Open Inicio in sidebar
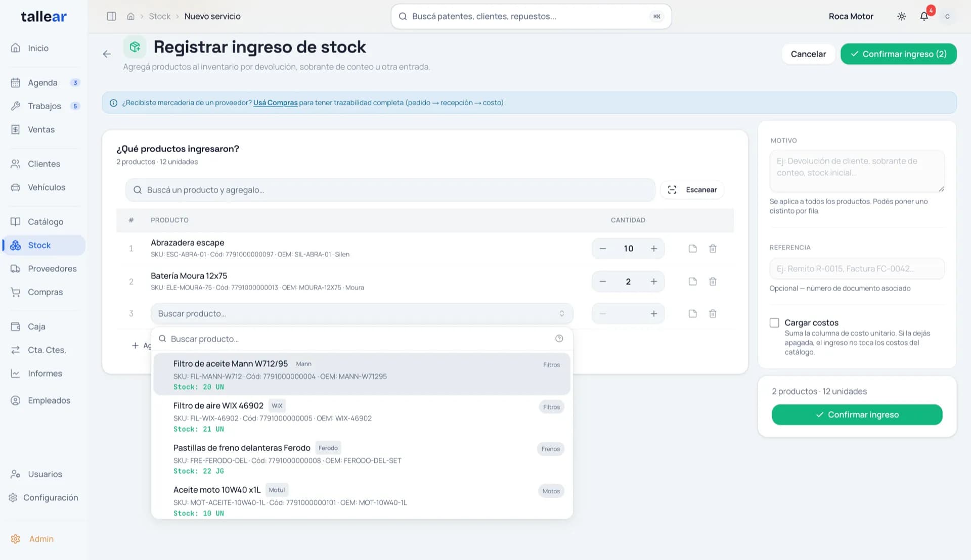The width and height of the screenshot is (971, 560). [x=43, y=48]
